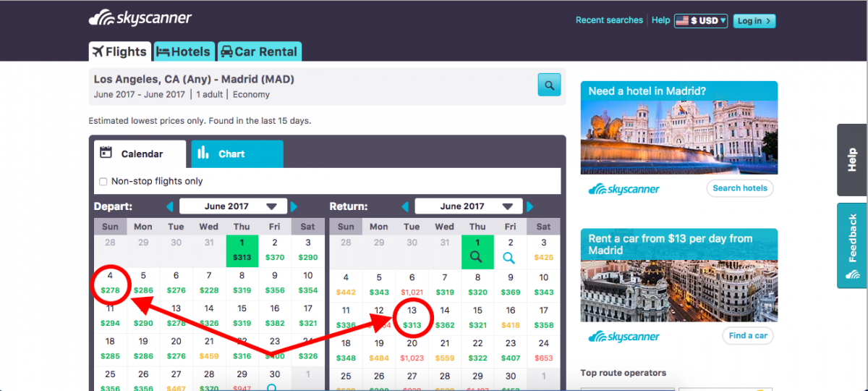This screenshot has height=391, width=868.
Task: Select departure date June 4 at $278
Action: tap(110, 283)
